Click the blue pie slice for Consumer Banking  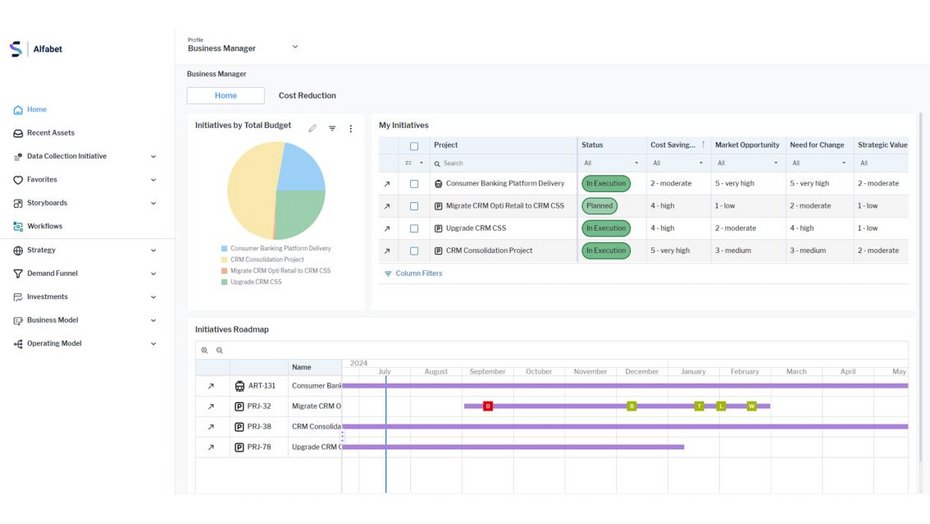[x=300, y=169]
